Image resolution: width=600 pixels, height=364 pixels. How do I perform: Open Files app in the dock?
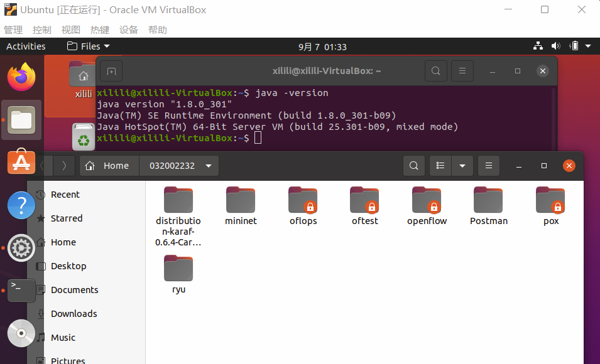(x=21, y=120)
